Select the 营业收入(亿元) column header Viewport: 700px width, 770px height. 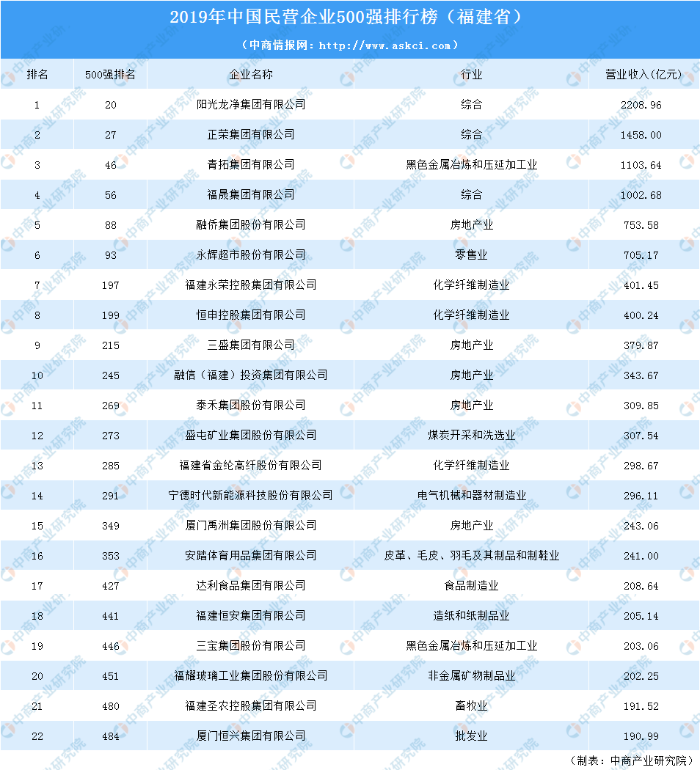point(644,74)
